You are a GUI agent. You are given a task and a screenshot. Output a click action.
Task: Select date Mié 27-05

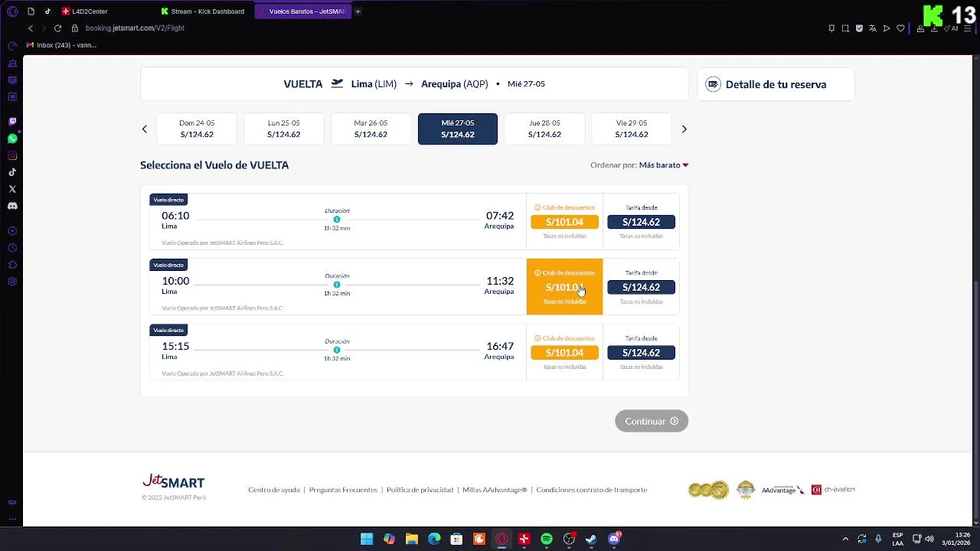(458, 129)
